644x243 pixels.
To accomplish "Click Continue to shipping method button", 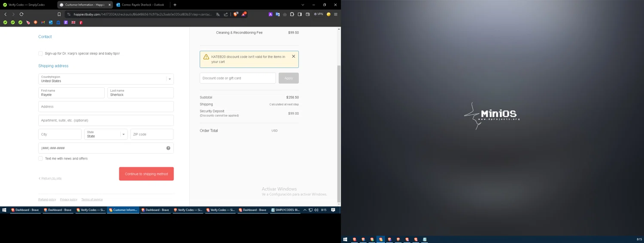I will [x=146, y=174].
